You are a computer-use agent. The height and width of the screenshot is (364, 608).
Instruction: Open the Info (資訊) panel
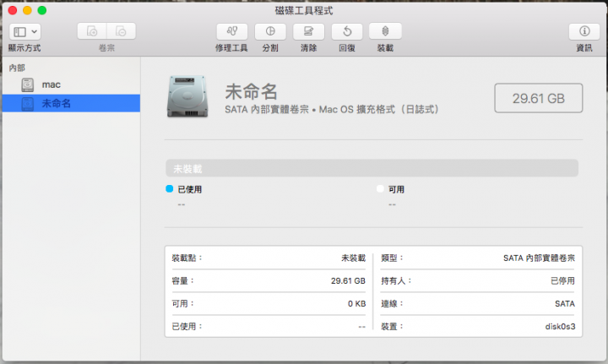584,31
